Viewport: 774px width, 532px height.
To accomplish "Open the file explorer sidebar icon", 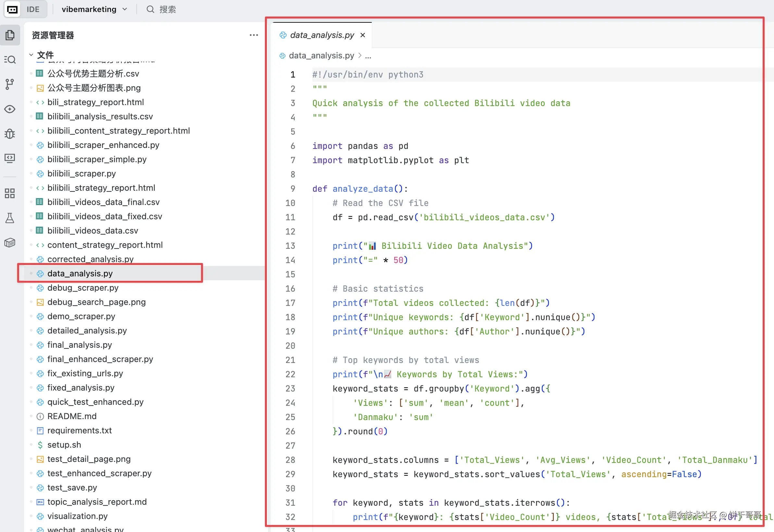I will tap(10, 35).
